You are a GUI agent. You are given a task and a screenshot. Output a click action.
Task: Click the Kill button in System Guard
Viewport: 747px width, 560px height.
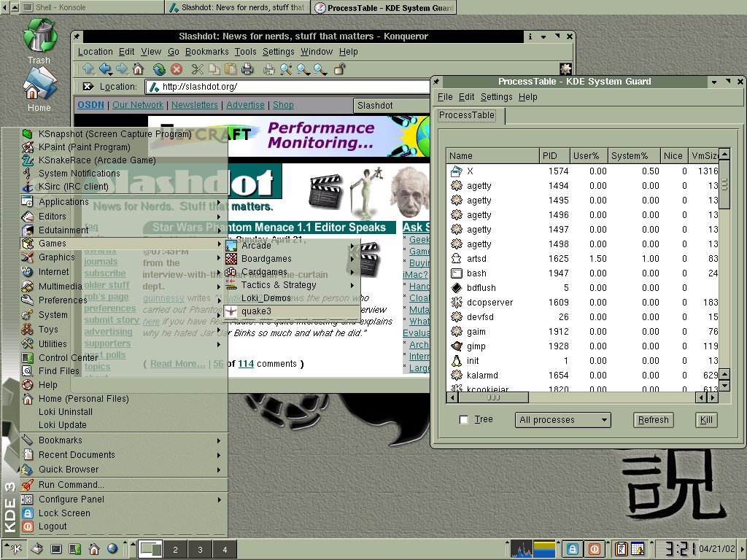coord(706,419)
